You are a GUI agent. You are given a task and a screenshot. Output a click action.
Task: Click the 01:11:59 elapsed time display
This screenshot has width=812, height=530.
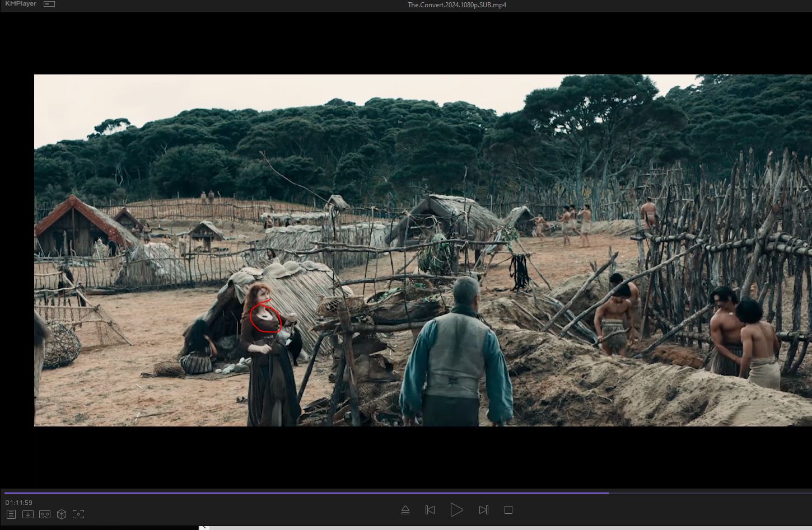point(18,503)
